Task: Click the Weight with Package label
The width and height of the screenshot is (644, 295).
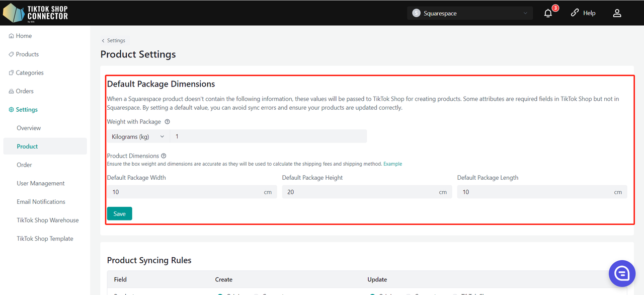Action: (134, 122)
